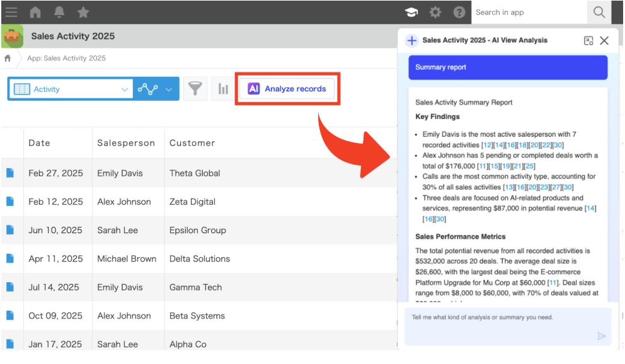Type in the Search in app field
The height and width of the screenshot is (364, 625).
point(528,12)
